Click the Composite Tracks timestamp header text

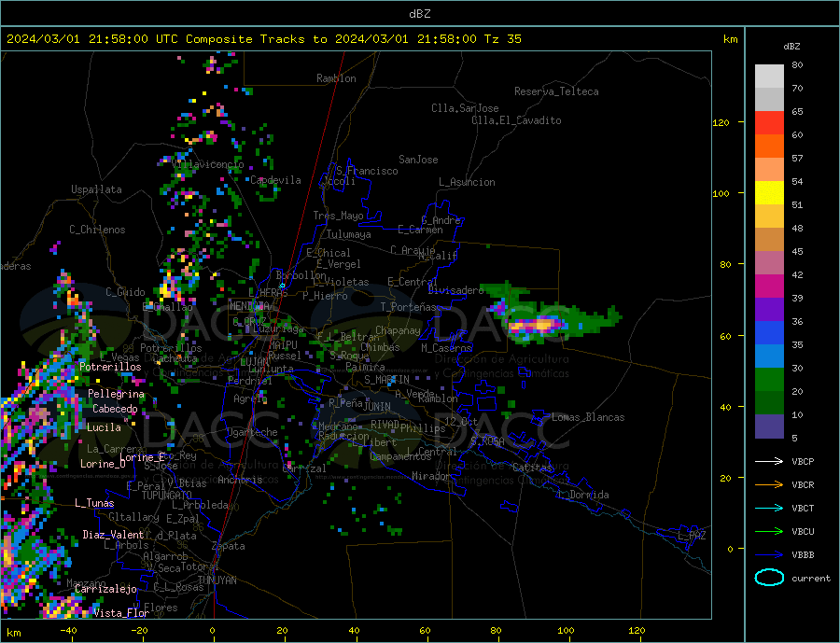263,39
